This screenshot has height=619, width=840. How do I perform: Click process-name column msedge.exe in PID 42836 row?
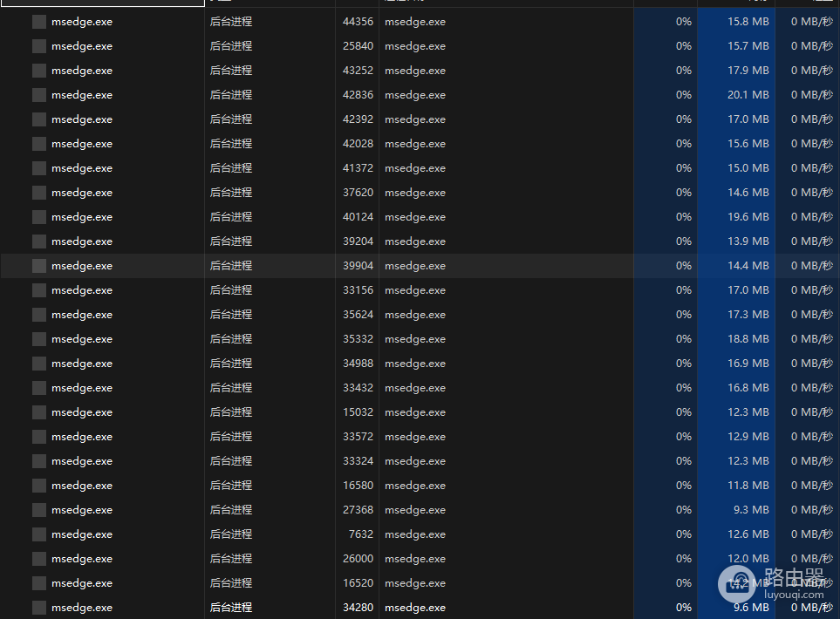[x=415, y=95]
